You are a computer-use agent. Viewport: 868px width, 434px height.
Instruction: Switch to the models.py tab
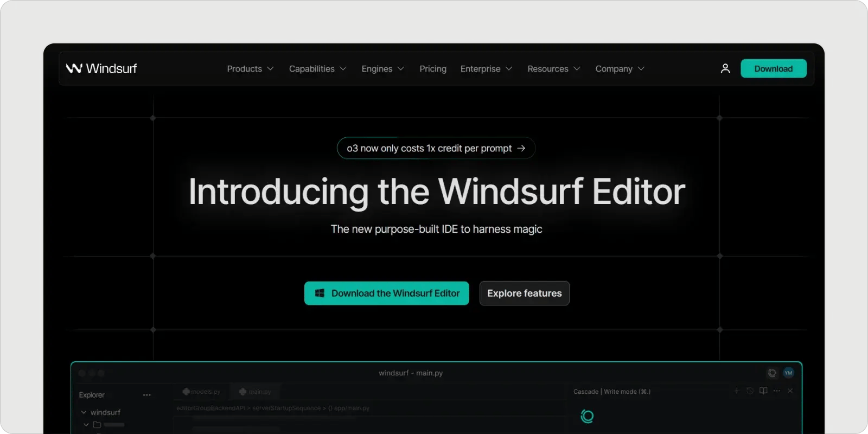(201, 392)
